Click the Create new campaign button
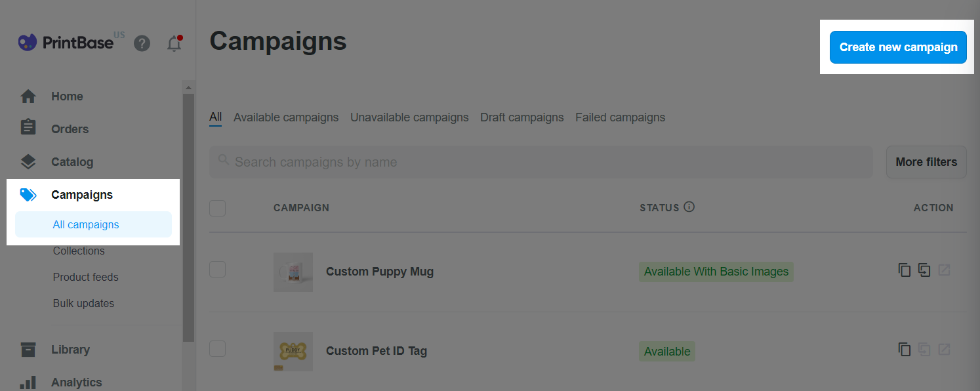980x391 pixels. click(898, 47)
